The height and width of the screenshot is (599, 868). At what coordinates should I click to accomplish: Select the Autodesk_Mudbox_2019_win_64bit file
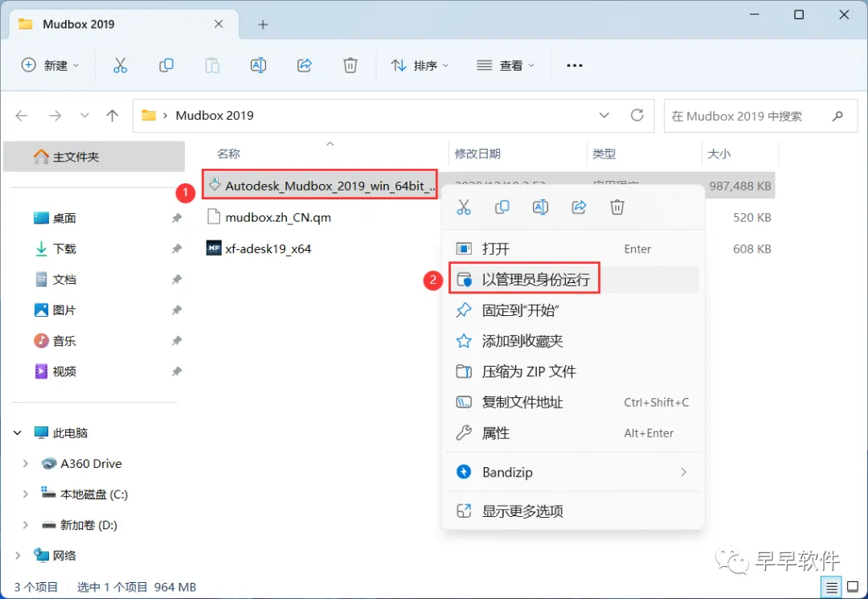320,186
